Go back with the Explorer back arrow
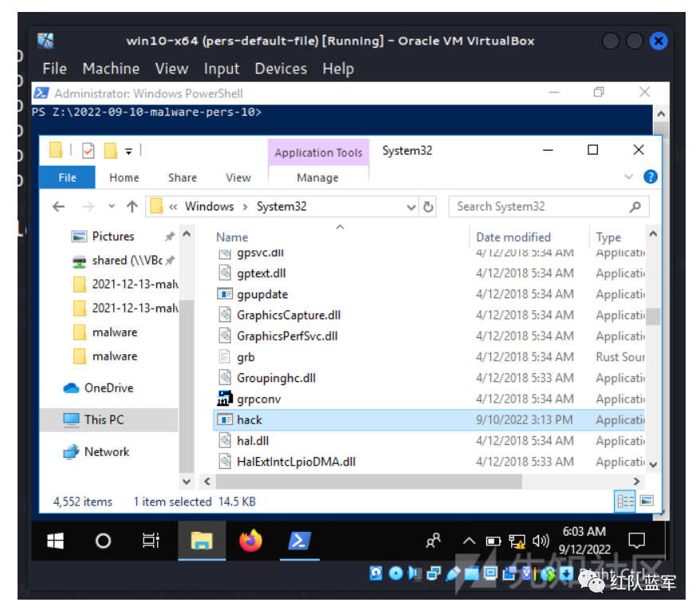700x614 pixels. coord(58,207)
